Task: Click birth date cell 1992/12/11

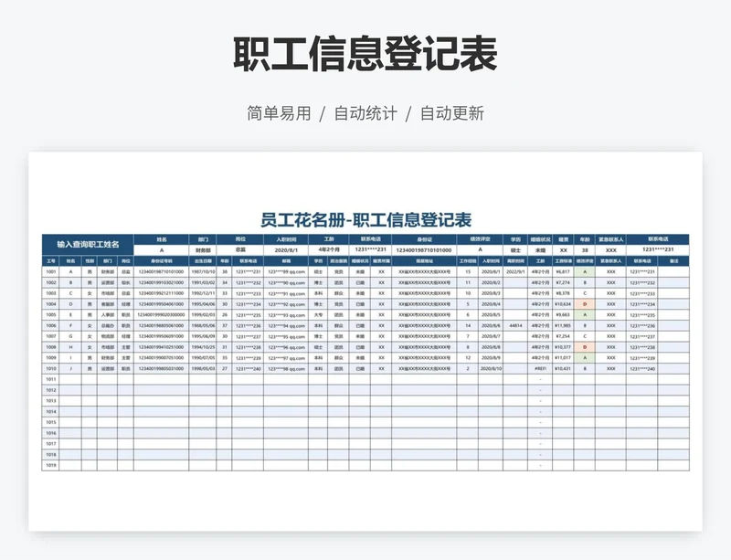Action: coord(203,293)
